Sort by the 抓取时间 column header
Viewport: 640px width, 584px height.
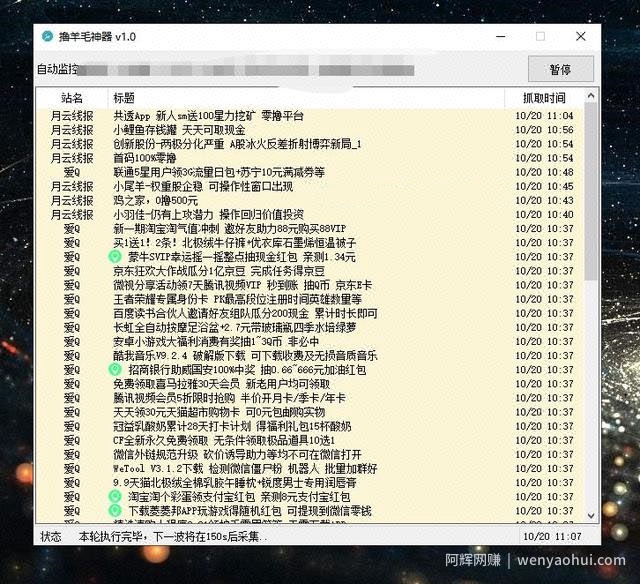pos(544,98)
